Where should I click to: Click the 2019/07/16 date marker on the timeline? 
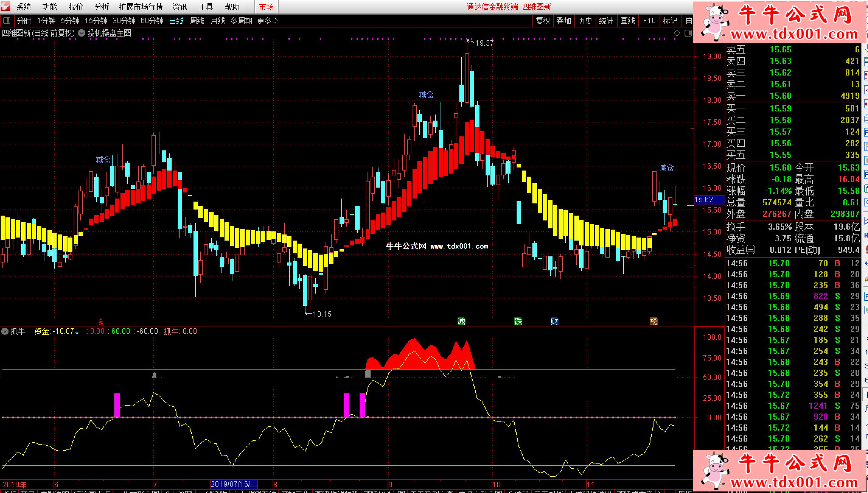coord(234,484)
